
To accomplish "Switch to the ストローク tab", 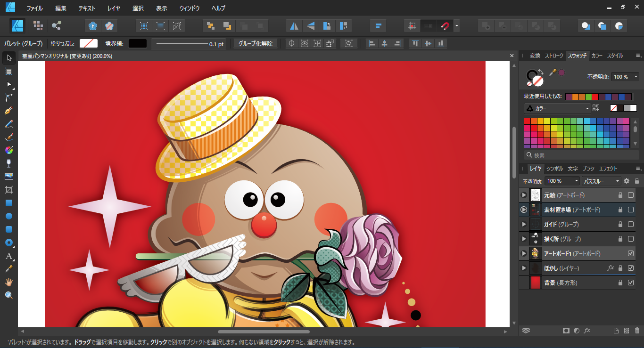I will click(x=554, y=56).
